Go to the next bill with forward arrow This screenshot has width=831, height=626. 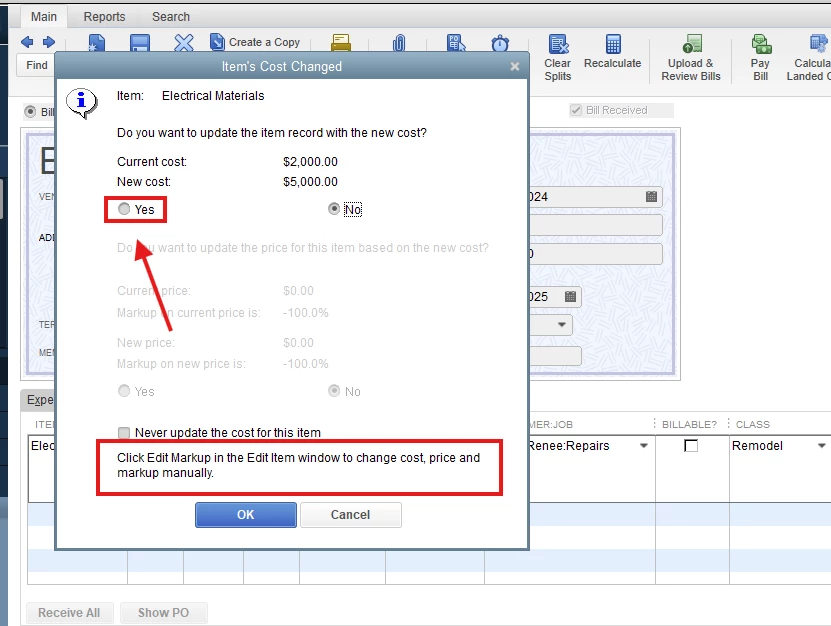[x=49, y=42]
